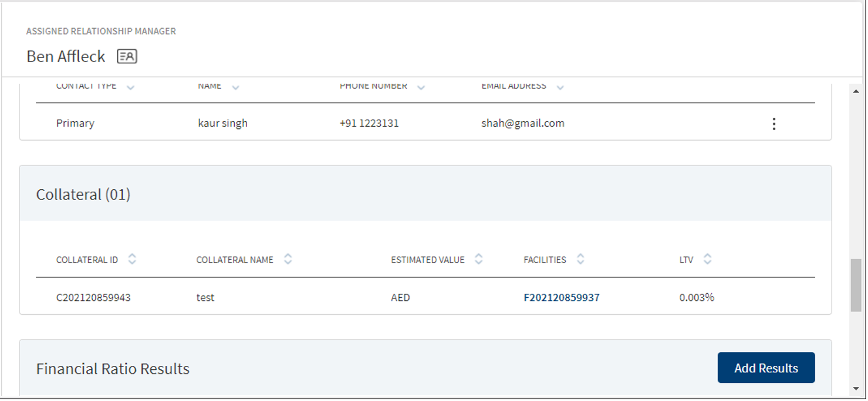Select the AED estimated value cell
Viewport: 868px width, 401px height.
pos(400,298)
